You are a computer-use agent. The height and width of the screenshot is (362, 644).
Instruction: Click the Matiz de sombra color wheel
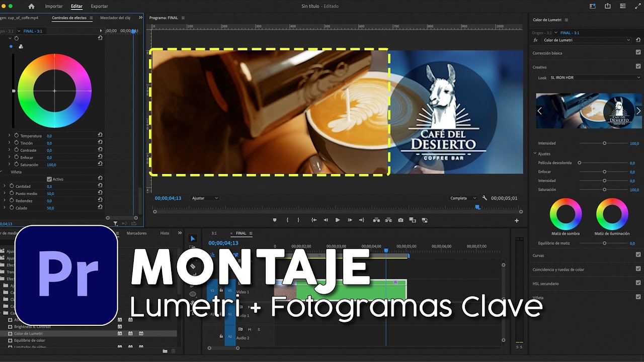(566, 214)
